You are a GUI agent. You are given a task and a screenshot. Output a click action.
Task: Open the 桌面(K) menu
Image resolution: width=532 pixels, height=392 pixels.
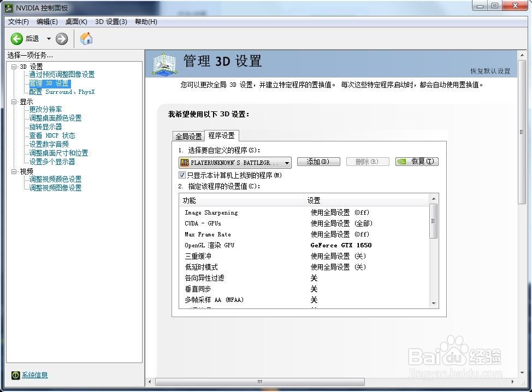(76, 22)
